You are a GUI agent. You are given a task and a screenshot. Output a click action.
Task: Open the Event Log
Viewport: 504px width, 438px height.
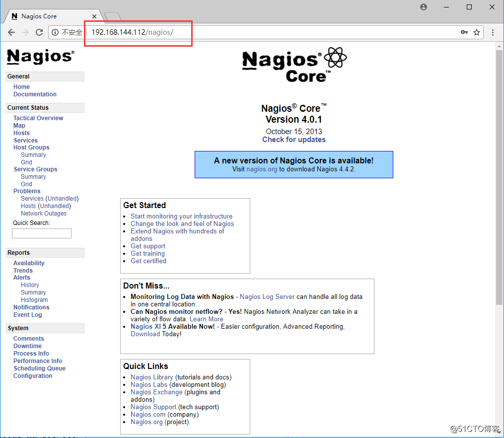[27, 315]
